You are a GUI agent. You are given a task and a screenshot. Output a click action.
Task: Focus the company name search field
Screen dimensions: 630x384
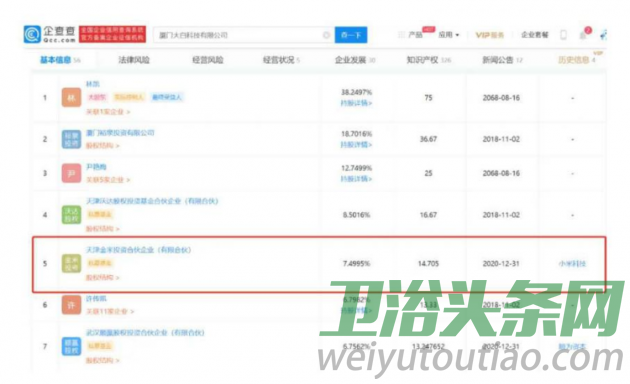point(239,35)
